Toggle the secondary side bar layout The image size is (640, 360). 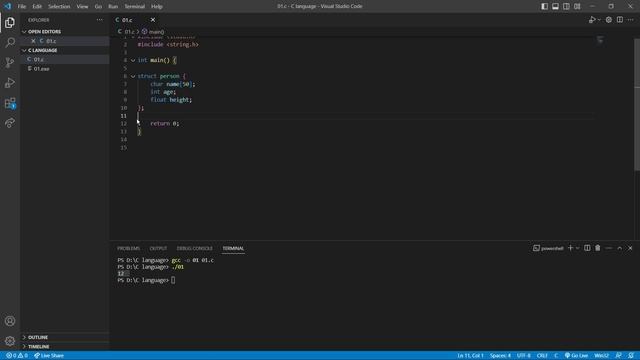(566, 6)
